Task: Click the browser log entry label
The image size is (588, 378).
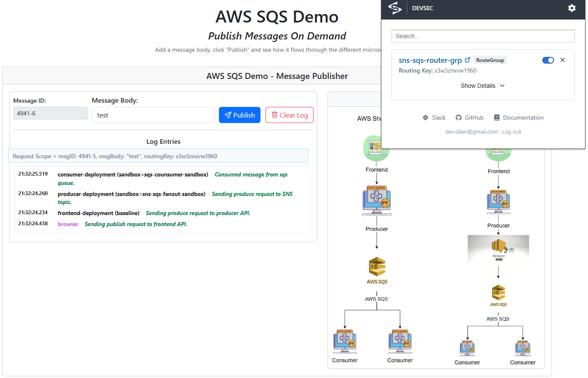Action: 68,224
